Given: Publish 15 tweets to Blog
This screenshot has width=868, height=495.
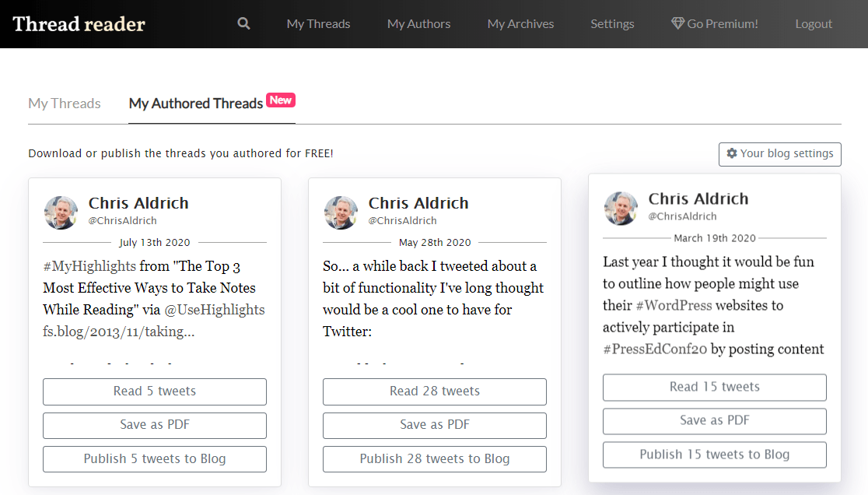Looking at the screenshot, I should coord(714,455).
